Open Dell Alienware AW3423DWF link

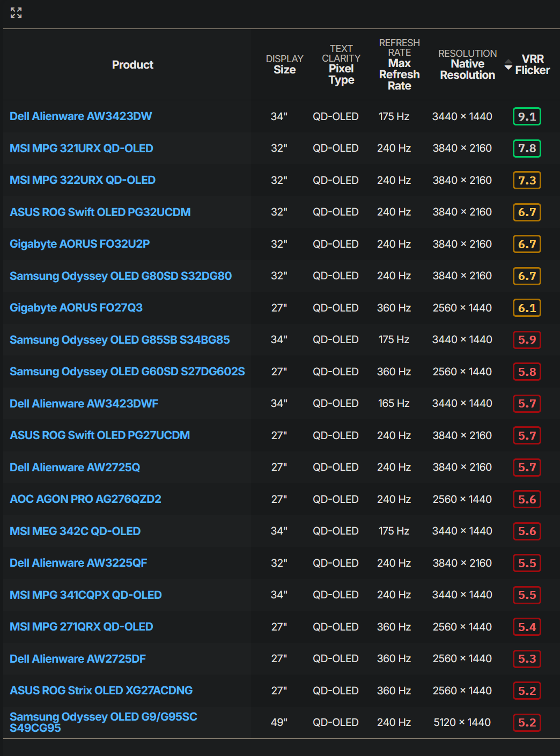[x=84, y=404]
